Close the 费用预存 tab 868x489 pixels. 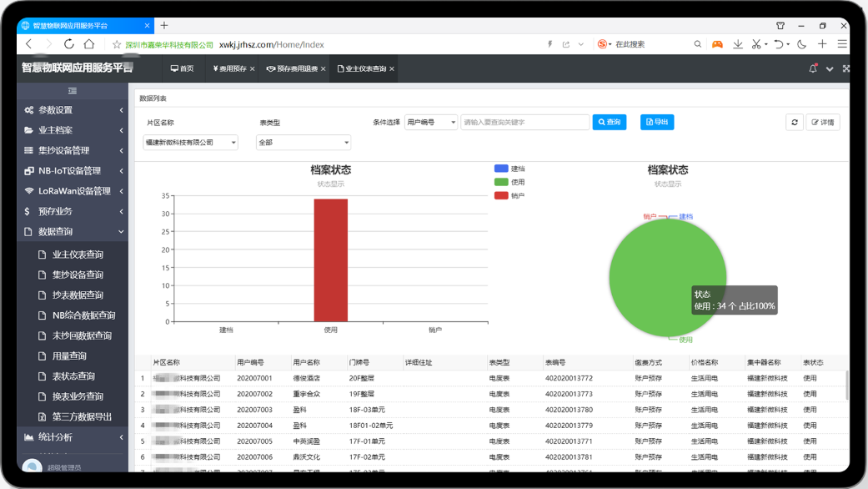253,68
